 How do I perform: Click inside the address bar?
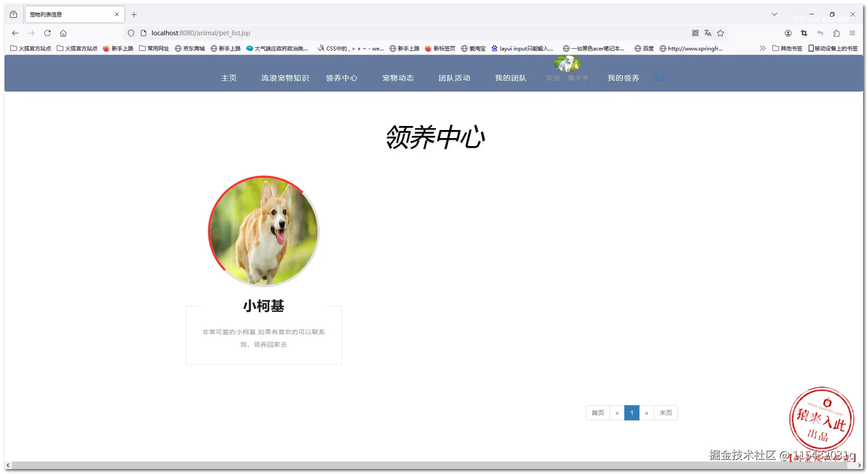(x=313, y=33)
